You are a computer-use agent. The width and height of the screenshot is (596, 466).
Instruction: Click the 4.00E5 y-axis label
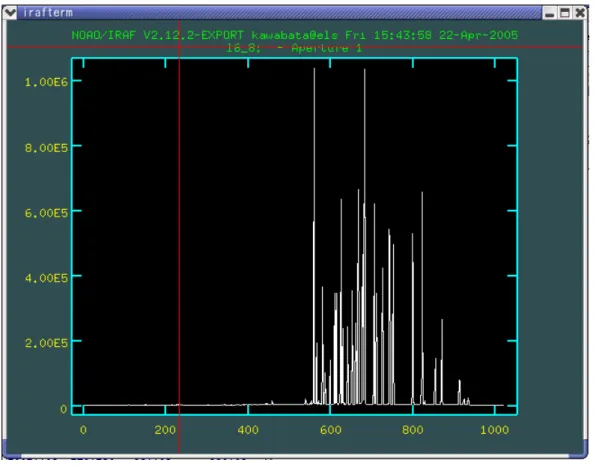[x=46, y=278]
